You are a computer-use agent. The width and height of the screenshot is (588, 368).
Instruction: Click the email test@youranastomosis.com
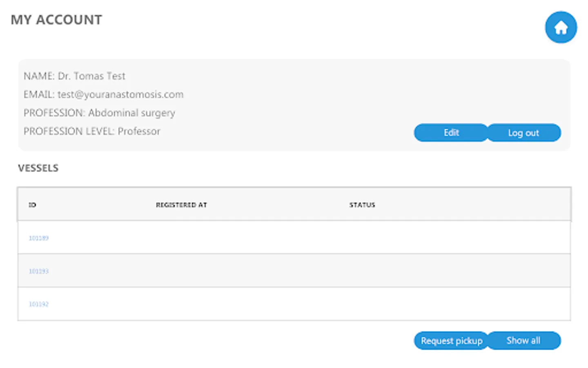coord(120,94)
